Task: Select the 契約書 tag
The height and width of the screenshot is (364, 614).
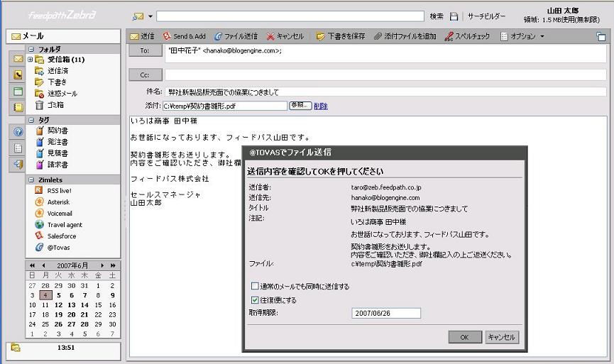Action: 57,131
